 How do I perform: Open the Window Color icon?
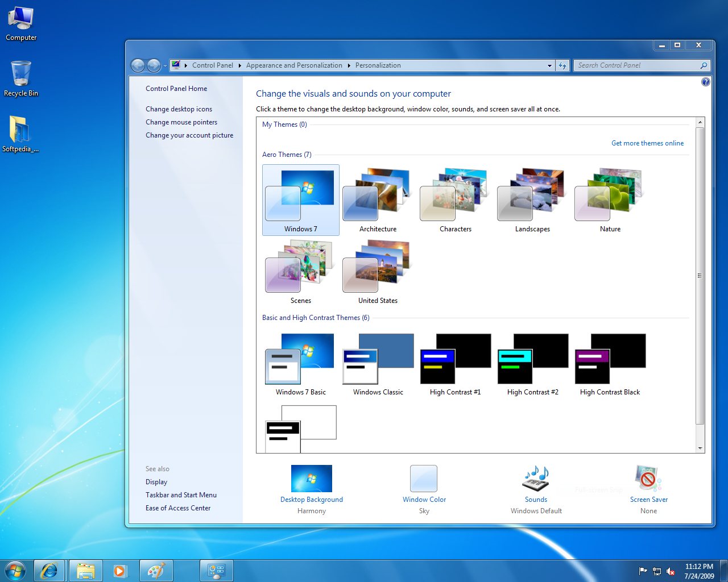point(424,479)
